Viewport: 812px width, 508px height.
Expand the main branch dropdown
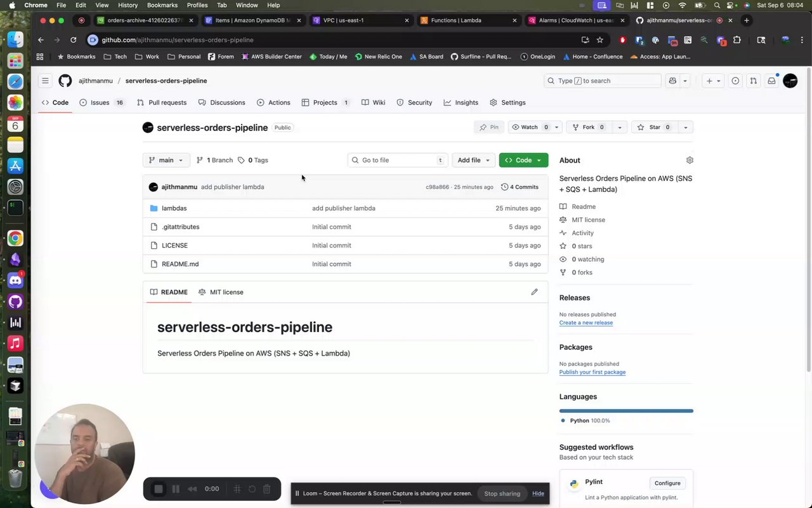pyautogui.click(x=166, y=160)
